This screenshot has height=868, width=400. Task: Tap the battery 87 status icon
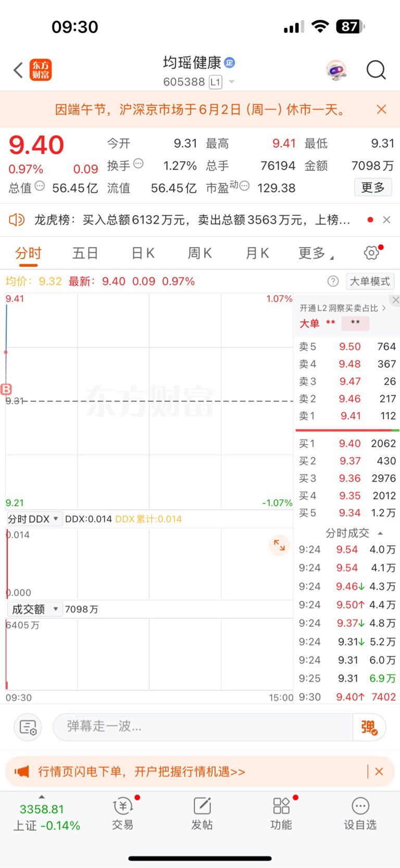[351, 27]
